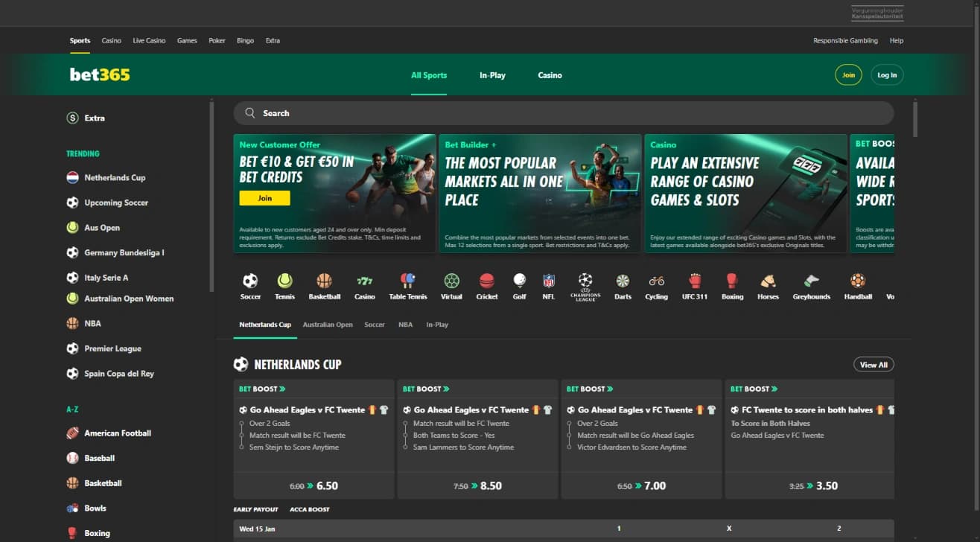This screenshot has width=980, height=542.
Task: Expand the first Bet Boost offer
Action: (260, 388)
